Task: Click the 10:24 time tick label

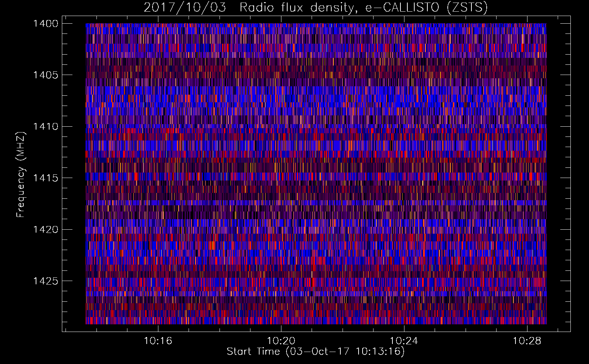Action: coord(404,341)
